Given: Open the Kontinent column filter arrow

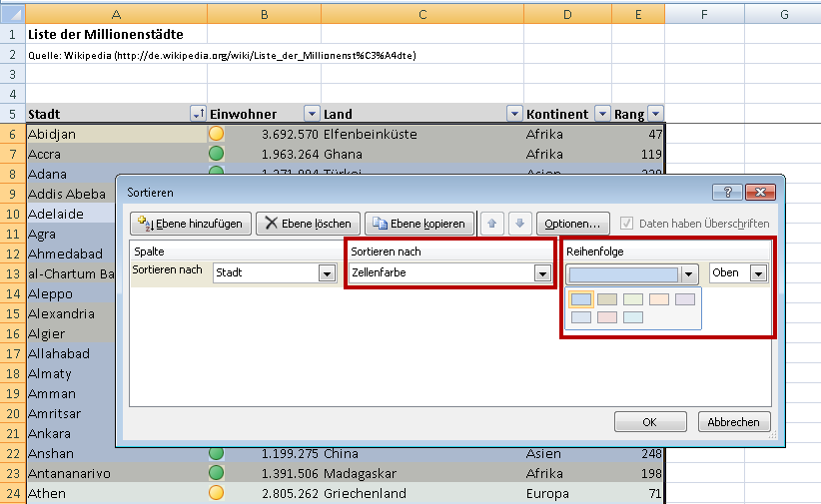Looking at the screenshot, I should (x=602, y=114).
